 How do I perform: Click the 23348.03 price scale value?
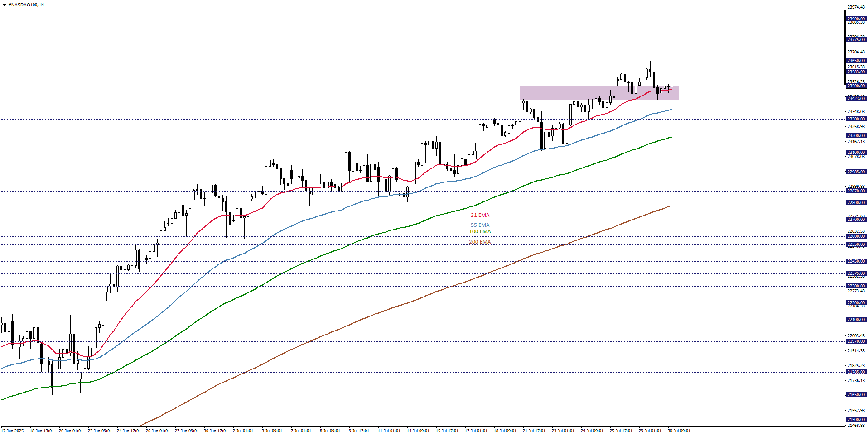(x=856, y=112)
